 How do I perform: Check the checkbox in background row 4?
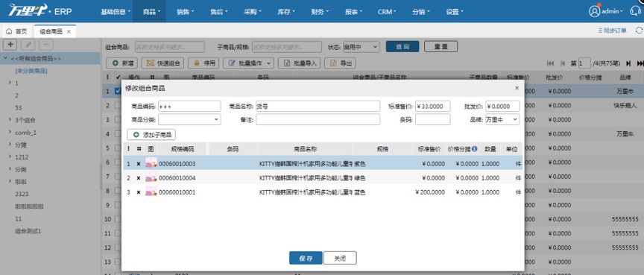coord(118,134)
